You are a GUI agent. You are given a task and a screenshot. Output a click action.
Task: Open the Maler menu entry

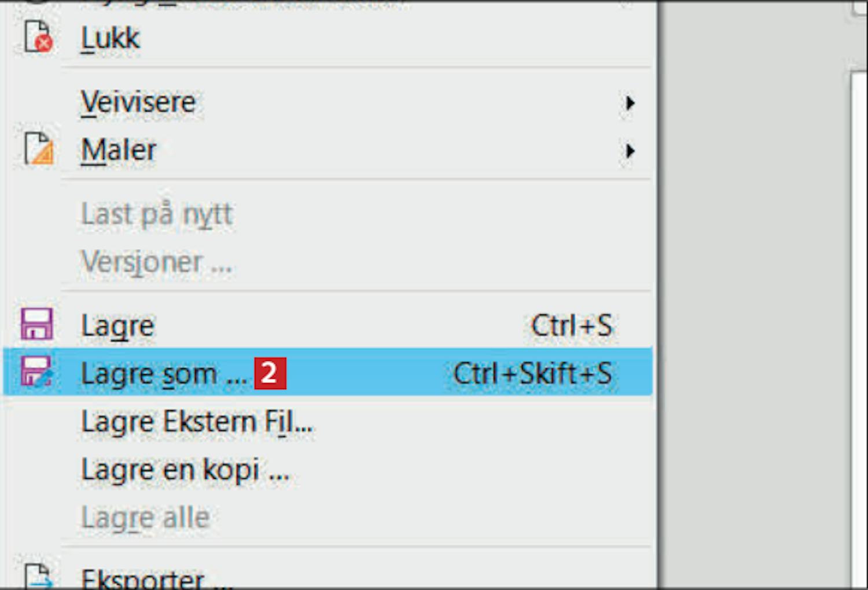pos(328,150)
